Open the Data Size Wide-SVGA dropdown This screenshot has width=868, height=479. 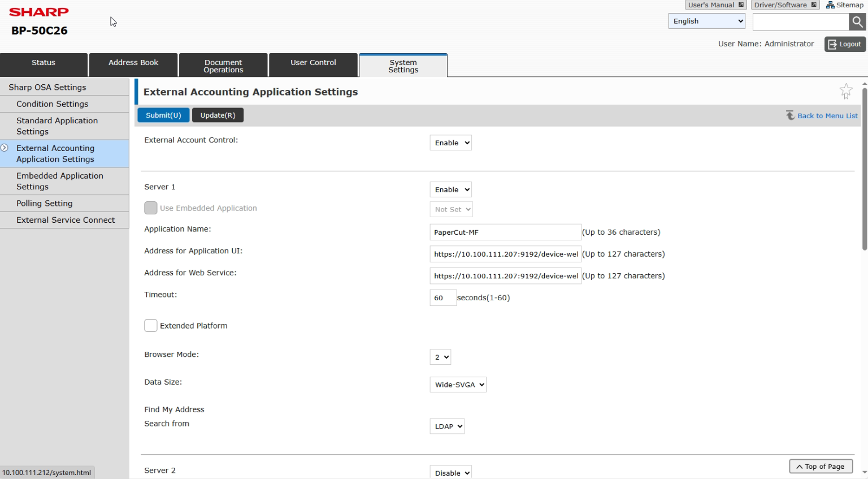[458, 385]
